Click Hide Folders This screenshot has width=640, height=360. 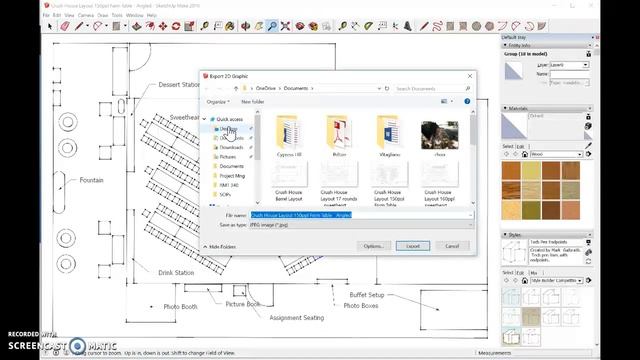click(220, 247)
